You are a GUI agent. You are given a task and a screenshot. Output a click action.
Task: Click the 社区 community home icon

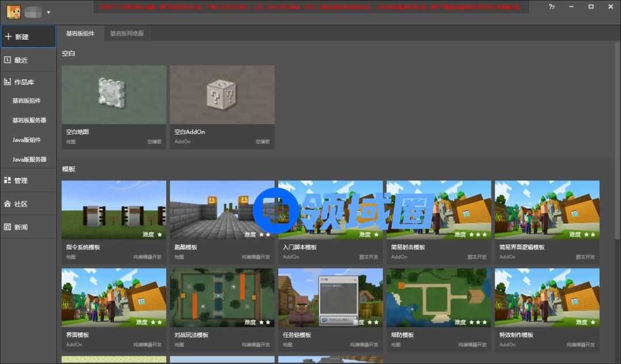click(7, 204)
